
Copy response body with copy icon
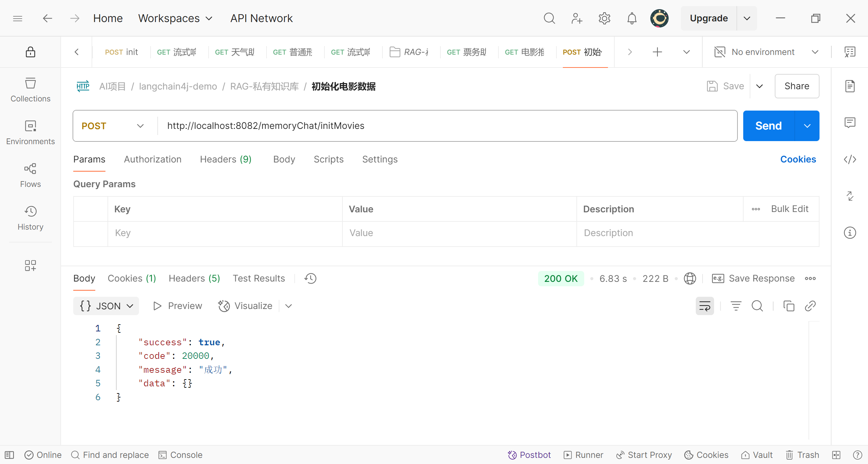pyautogui.click(x=789, y=306)
